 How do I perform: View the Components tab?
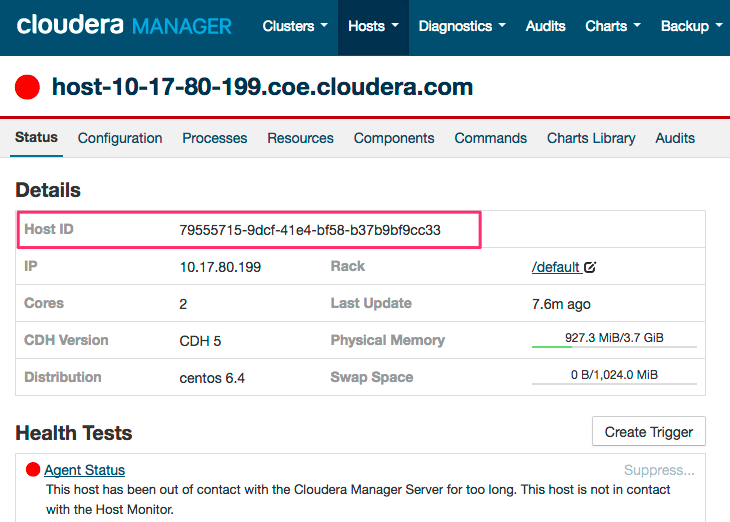394,138
